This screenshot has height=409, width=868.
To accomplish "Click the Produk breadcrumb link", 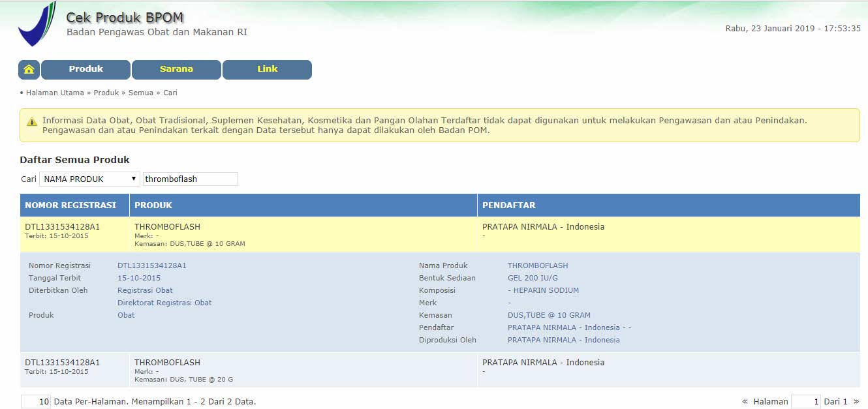I will [106, 93].
